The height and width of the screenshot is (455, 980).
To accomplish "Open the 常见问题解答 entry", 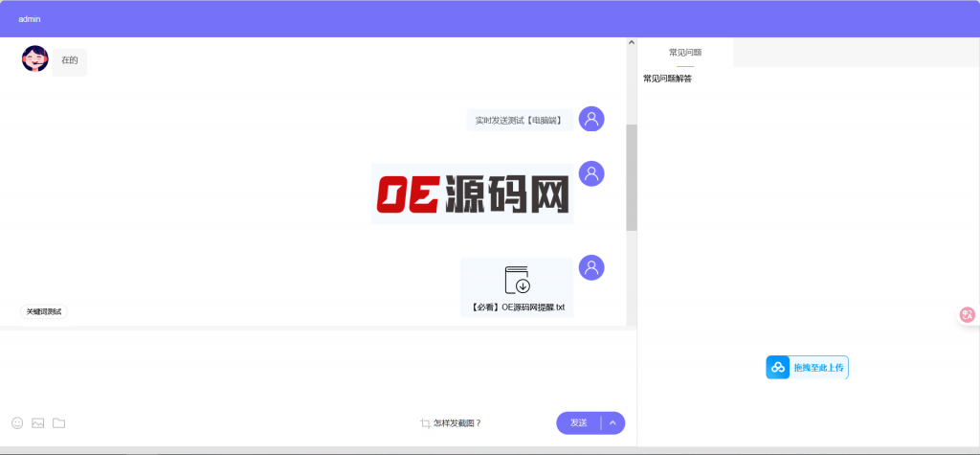I will click(x=667, y=79).
